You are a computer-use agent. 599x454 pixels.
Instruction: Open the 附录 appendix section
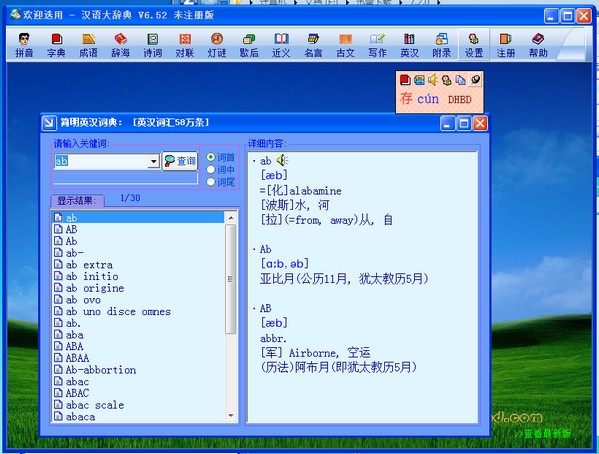(442, 45)
